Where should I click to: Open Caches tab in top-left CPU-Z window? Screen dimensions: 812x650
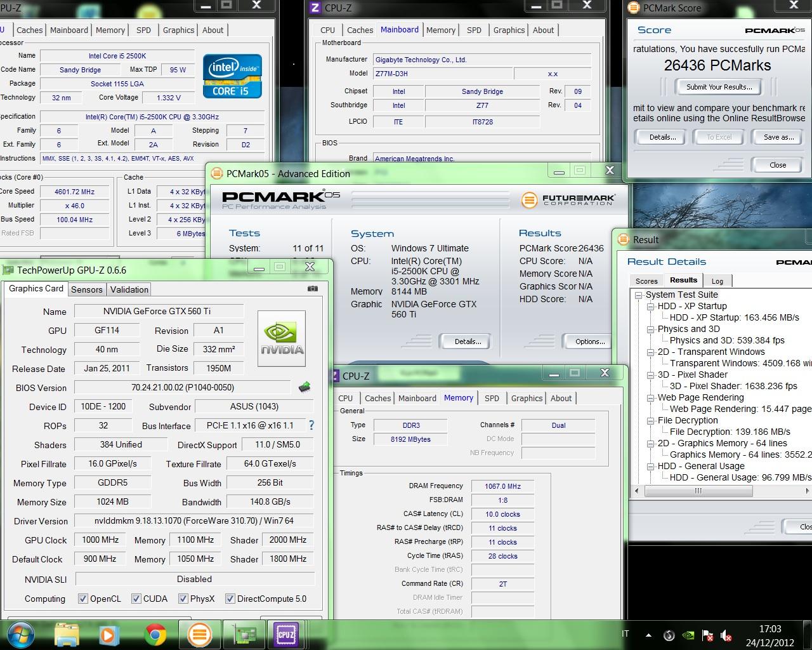point(29,30)
